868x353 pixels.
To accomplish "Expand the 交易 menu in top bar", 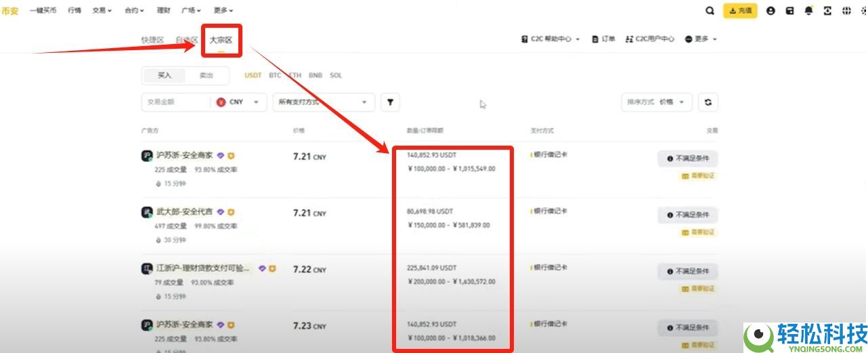I will pyautogui.click(x=102, y=11).
